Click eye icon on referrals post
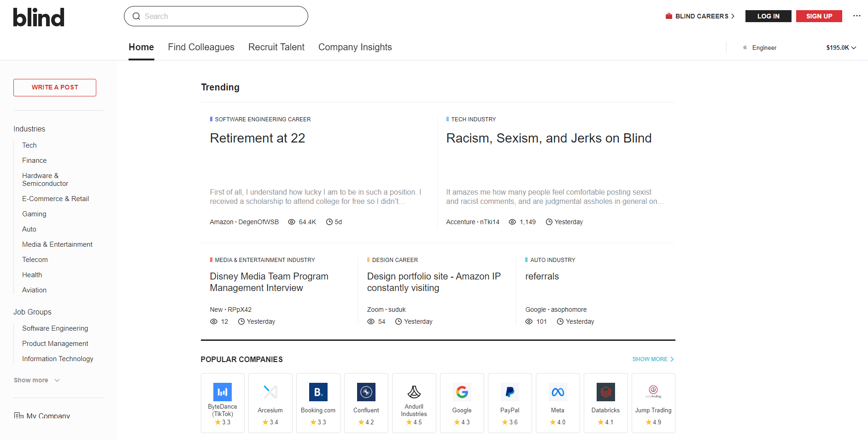The image size is (868, 440). (x=529, y=321)
